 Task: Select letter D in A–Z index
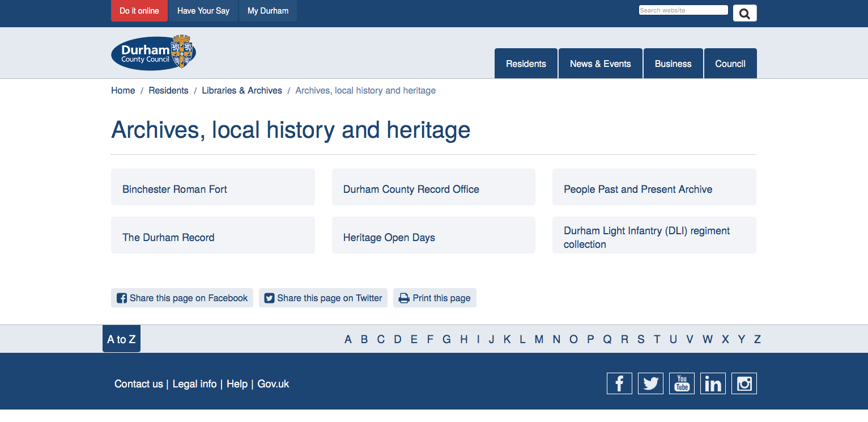tap(398, 339)
